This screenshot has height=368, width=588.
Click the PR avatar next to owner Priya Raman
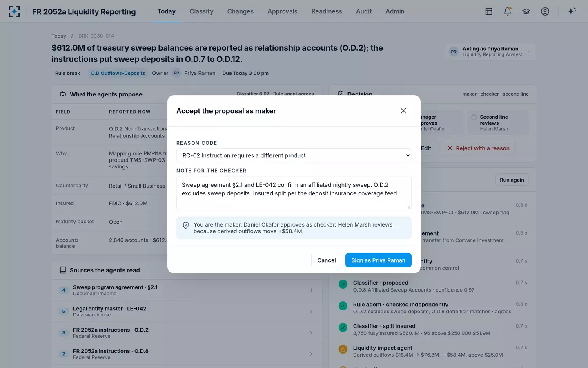click(176, 73)
